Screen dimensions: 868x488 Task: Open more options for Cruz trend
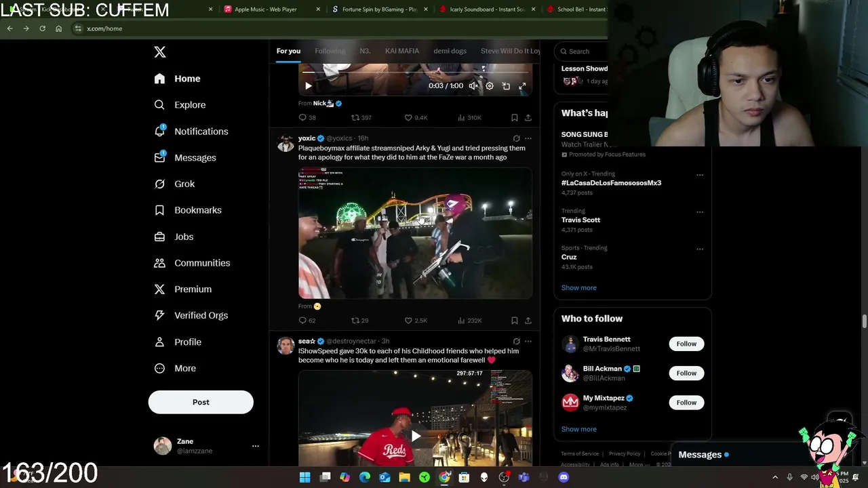[700, 249]
